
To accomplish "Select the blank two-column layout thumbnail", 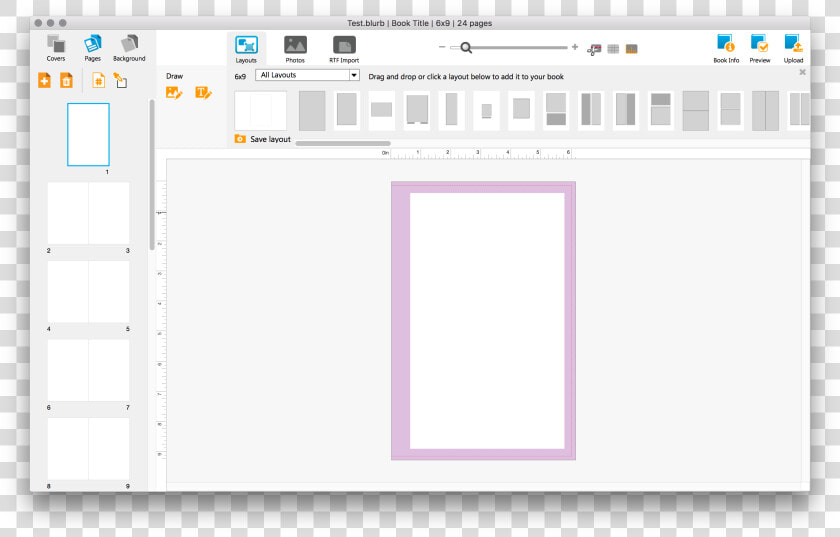I will [261, 111].
